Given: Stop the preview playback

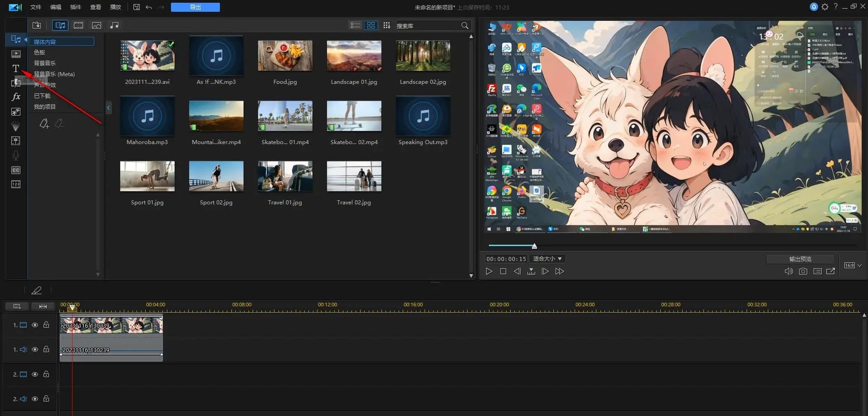Looking at the screenshot, I should click(503, 271).
